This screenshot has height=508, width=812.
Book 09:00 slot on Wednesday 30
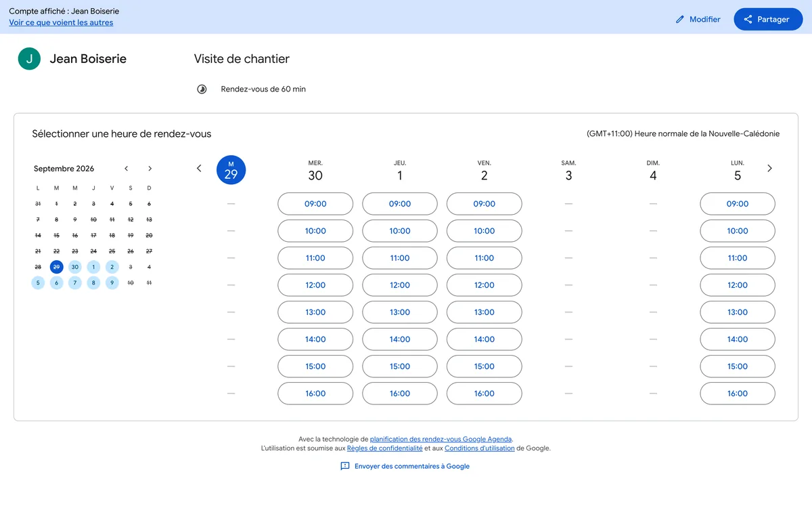click(x=315, y=204)
